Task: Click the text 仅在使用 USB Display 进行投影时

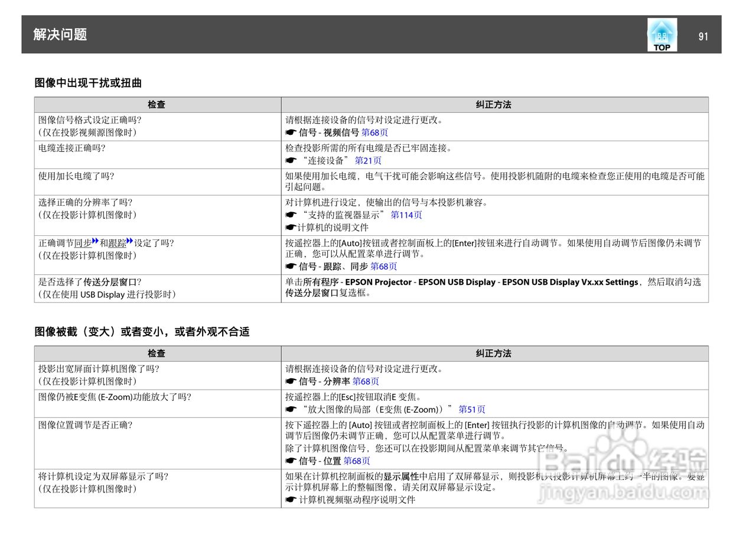Action: [107, 294]
